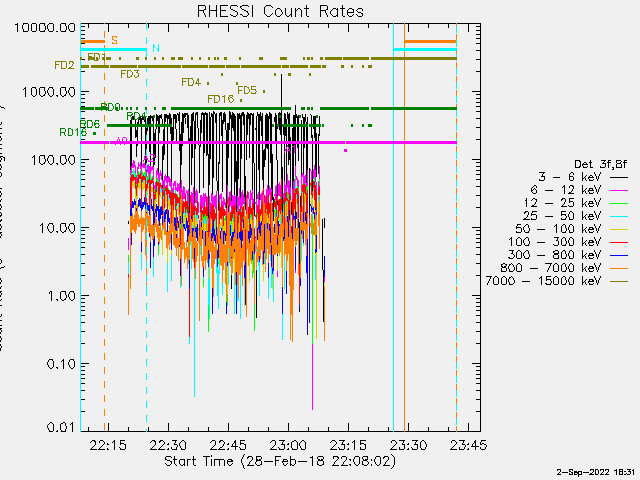Viewport: 640px width, 480px height.
Task: Click the 22:15 time axis label
Action: [x=108, y=445]
